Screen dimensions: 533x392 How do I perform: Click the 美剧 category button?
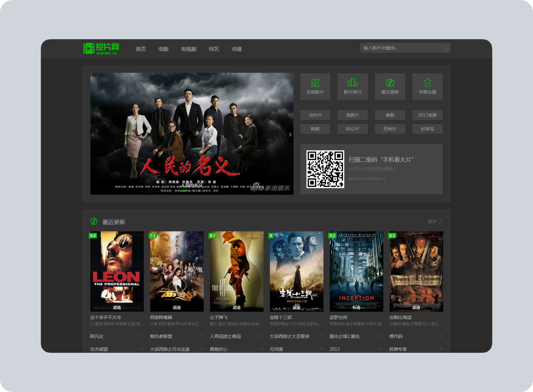pyautogui.click(x=390, y=115)
